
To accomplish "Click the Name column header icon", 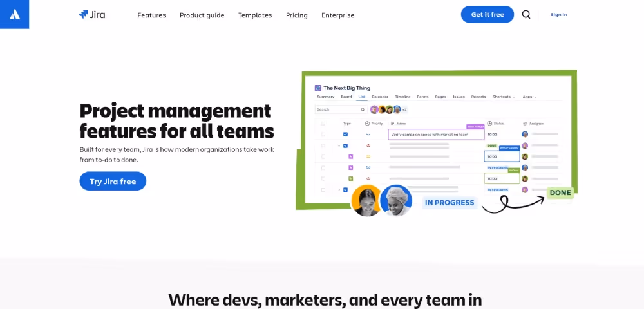I will pyautogui.click(x=392, y=123).
